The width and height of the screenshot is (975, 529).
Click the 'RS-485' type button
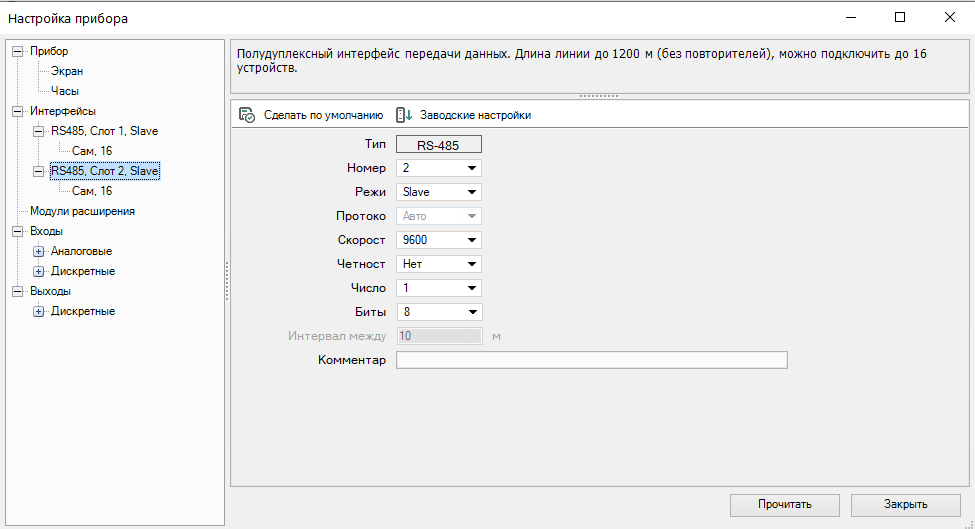[x=439, y=145]
